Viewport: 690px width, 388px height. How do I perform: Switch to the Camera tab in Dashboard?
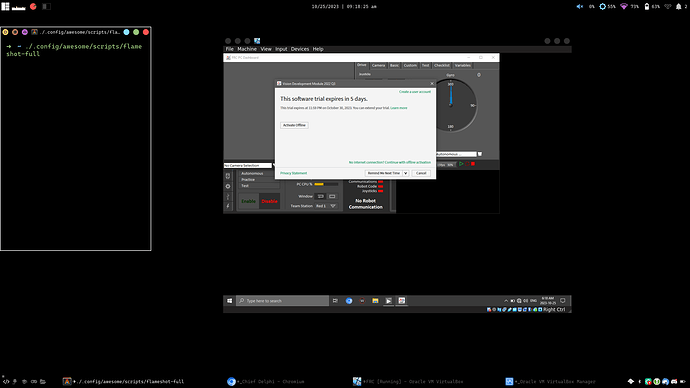378,65
